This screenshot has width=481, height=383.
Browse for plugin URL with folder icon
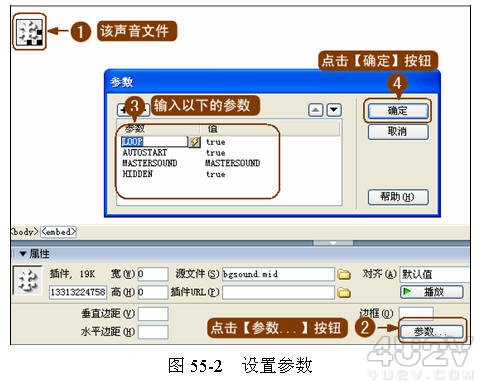point(344,292)
